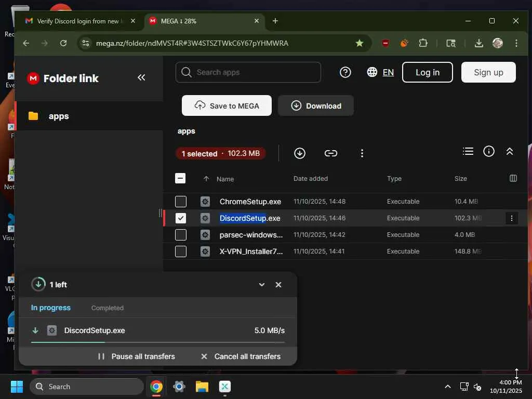Close the transfers panel

(x=278, y=285)
